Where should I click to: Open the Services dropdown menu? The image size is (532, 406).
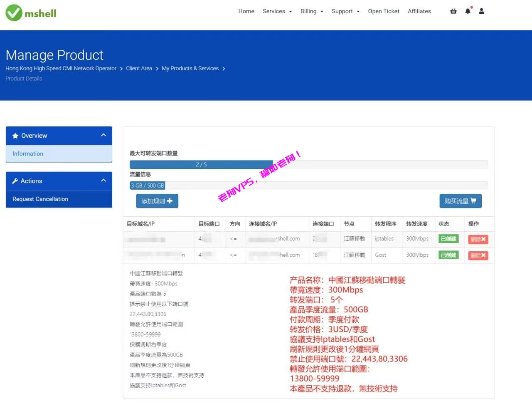click(x=277, y=11)
